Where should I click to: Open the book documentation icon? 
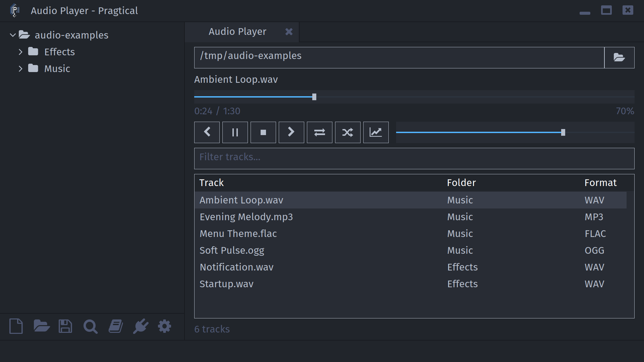point(116,326)
